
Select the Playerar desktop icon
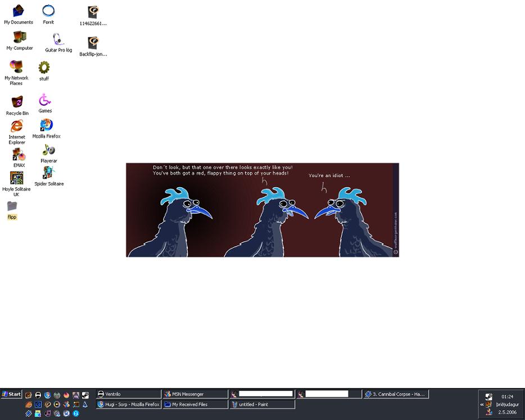[48, 153]
